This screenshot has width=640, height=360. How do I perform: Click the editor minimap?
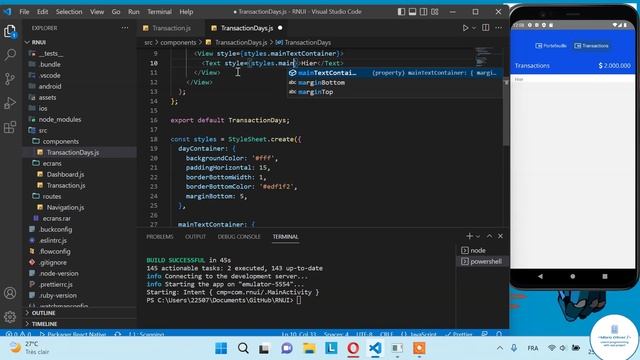[488, 57]
